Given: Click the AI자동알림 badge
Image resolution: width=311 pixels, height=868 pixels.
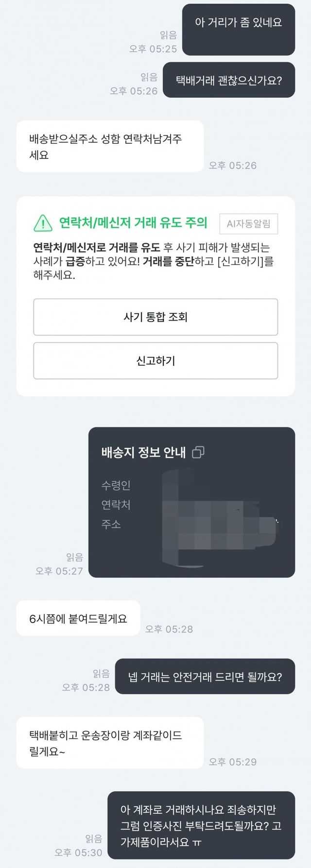Looking at the screenshot, I should 248,224.
